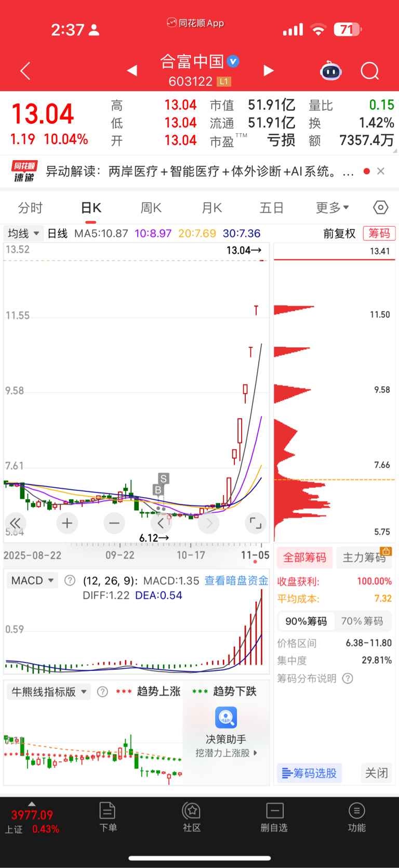
Task: Tap the 11-05 date marker
Action: [x=255, y=555]
